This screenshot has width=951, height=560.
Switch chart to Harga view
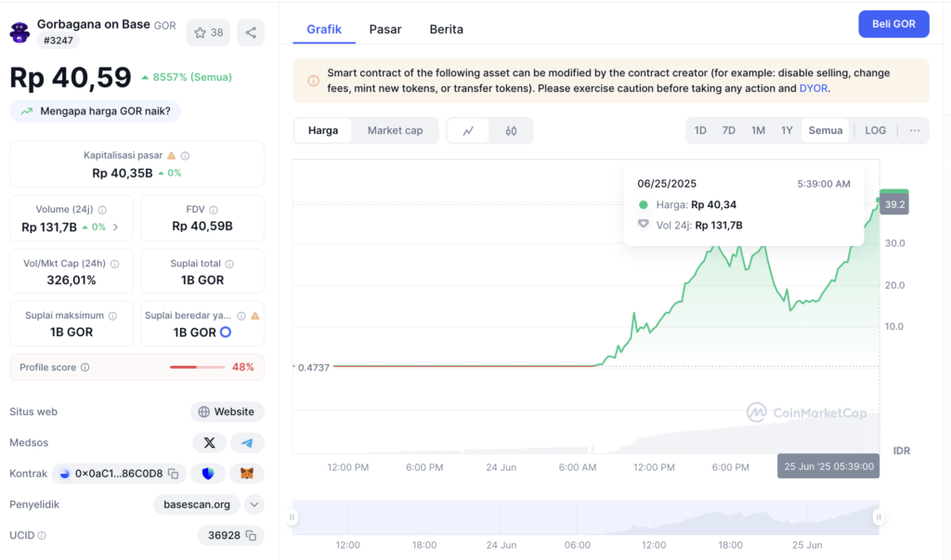point(322,130)
